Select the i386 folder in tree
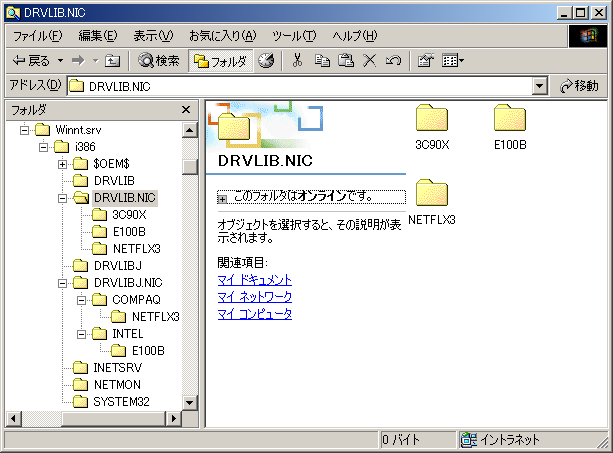613x453 pixels. (85, 147)
